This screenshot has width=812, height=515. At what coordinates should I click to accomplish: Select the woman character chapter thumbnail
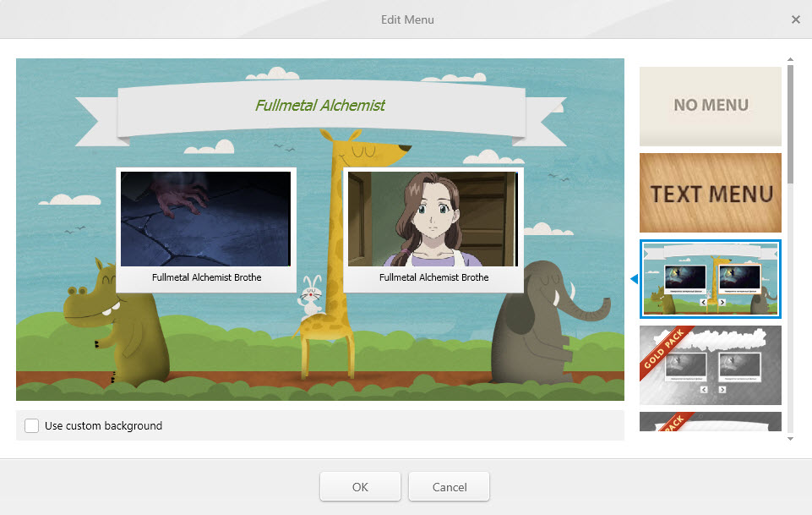433,219
